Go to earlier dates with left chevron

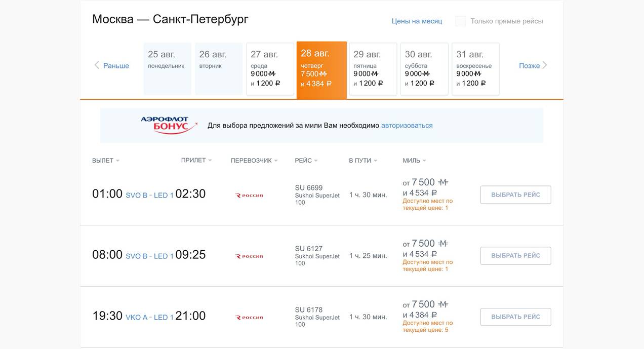[x=97, y=65]
